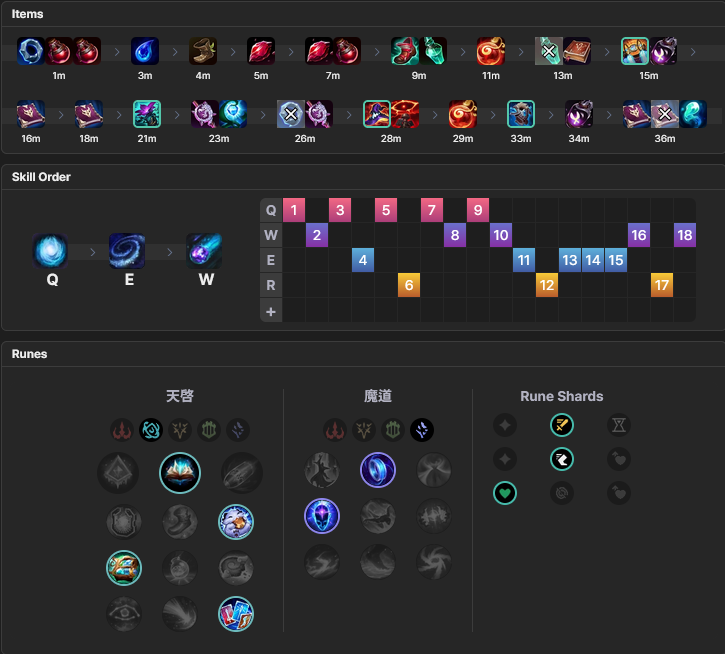Screen dimensions: 725x654
Task: Click the '36m' time label
Action: point(665,139)
